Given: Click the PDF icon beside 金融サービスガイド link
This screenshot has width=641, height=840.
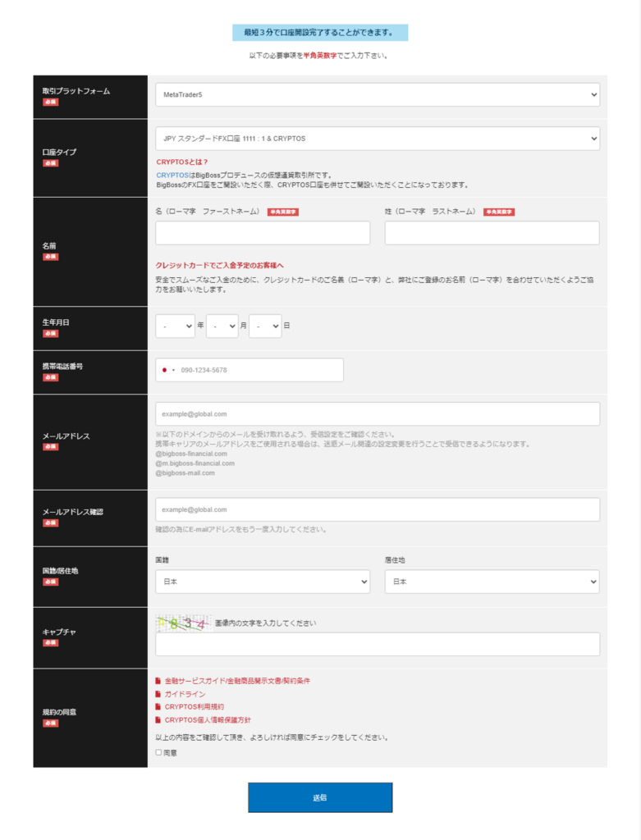Looking at the screenshot, I should pyautogui.click(x=158, y=681).
